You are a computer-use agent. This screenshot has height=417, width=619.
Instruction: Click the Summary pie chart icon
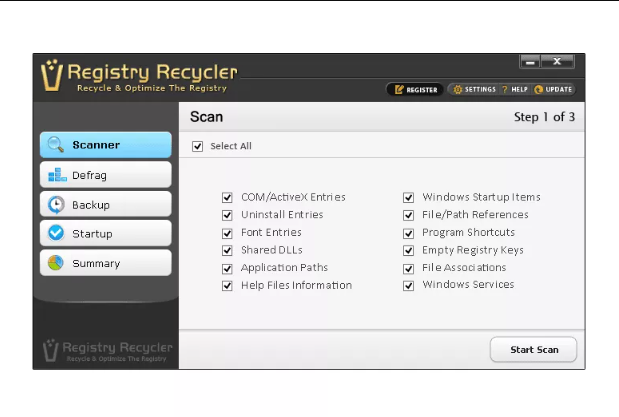(x=55, y=264)
